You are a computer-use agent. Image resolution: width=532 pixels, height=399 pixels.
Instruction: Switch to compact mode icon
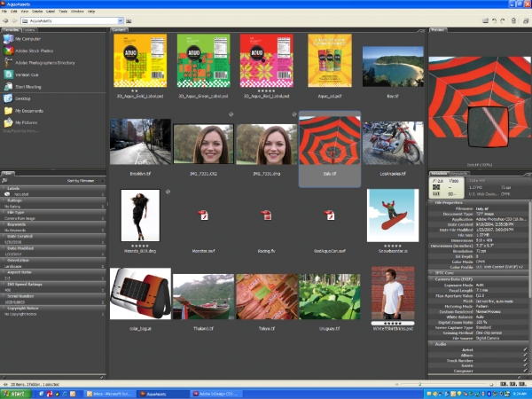pyautogui.click(x=525, y=20)
